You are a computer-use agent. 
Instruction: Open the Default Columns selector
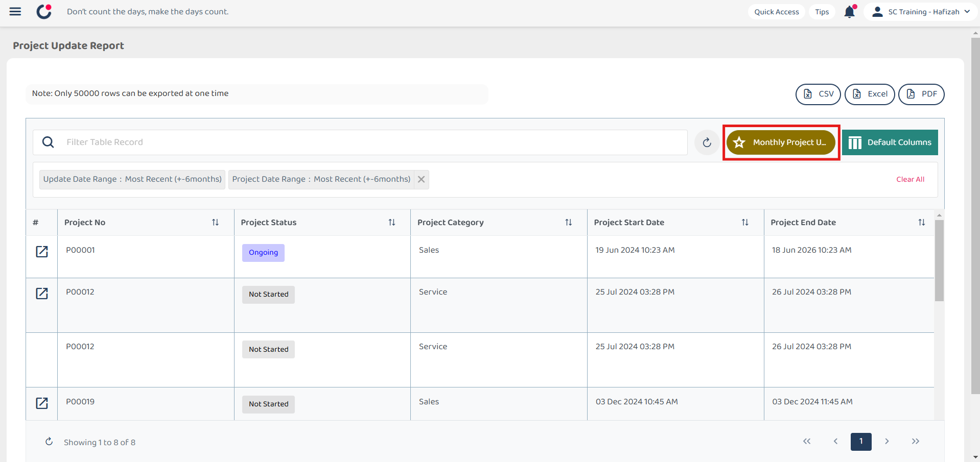click(x=890, y=142)
